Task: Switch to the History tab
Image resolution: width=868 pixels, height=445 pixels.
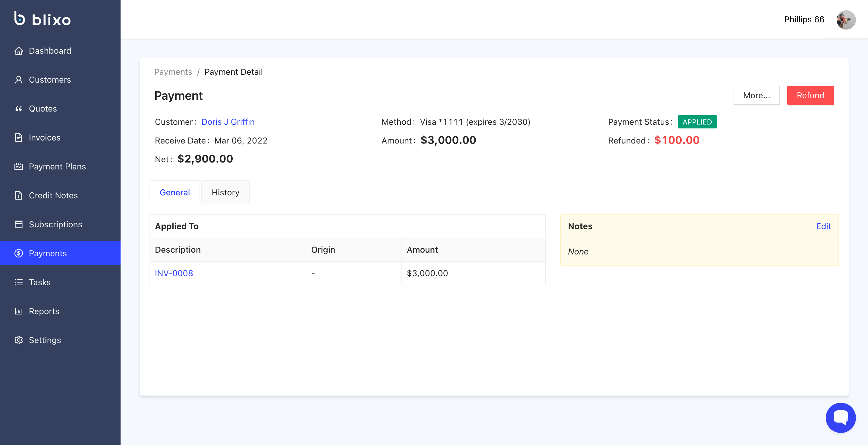Action: (225, 192)
